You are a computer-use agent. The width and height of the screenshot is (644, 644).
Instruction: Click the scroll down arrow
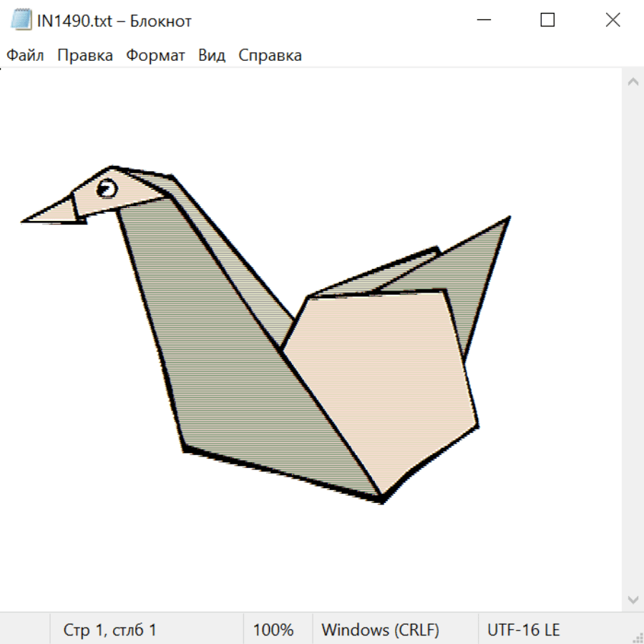click(x=633, y=599)
